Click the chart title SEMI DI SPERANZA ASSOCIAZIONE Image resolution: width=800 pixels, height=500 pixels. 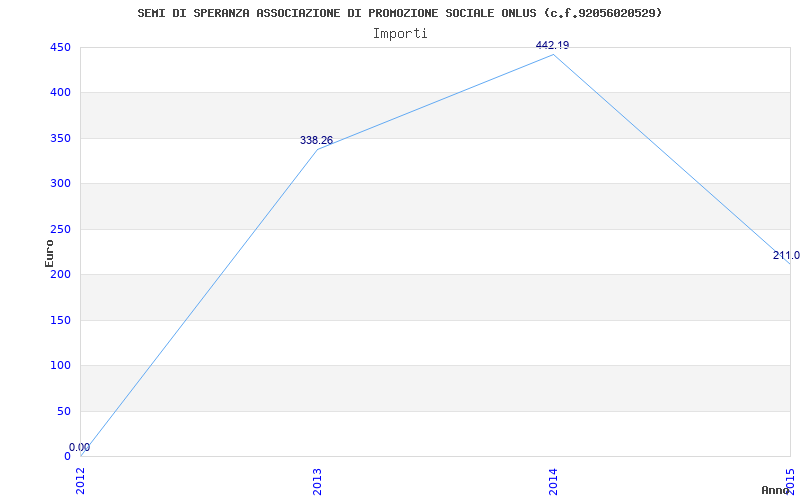(399, 13)
